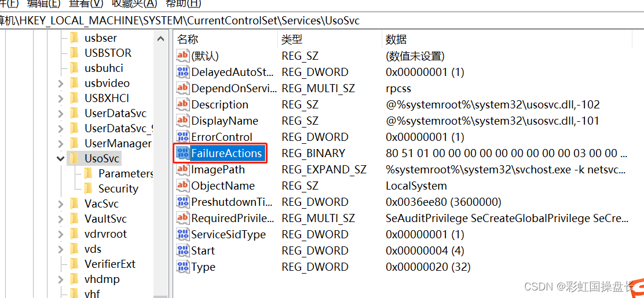Expand the vds tree node
The image size is (644, 298).
61,249
